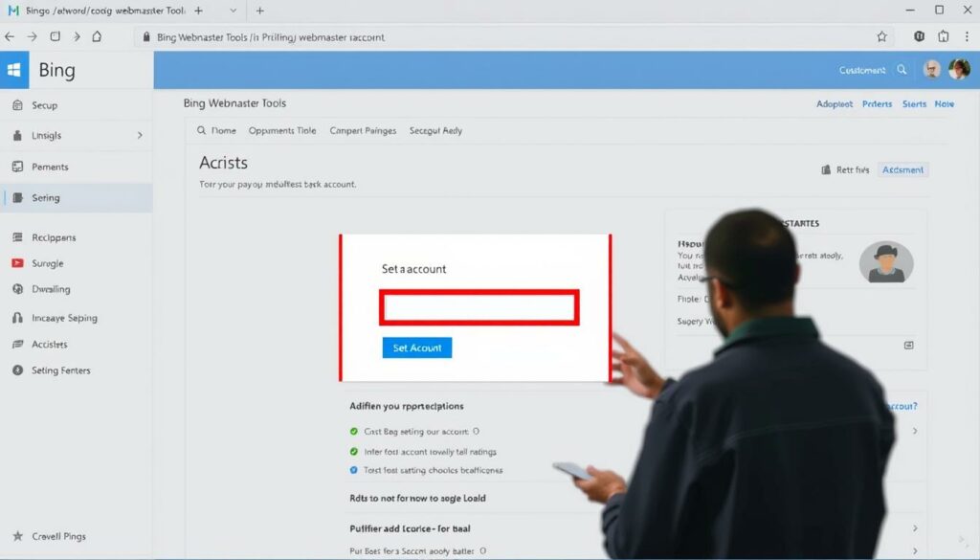Click the browser forward arrow

32,37
